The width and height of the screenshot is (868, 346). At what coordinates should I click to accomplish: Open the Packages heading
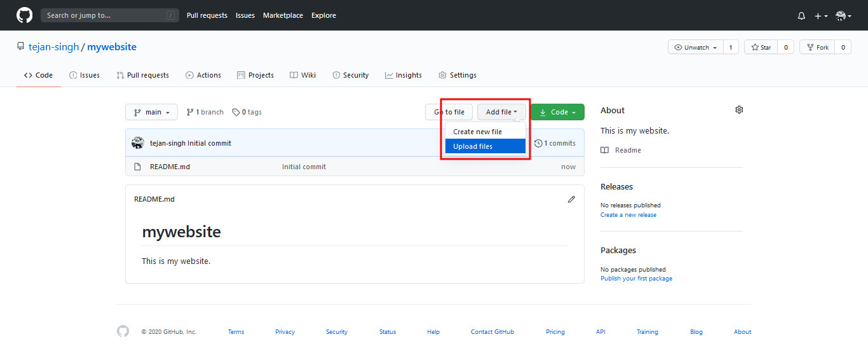[x=618, y=250]
